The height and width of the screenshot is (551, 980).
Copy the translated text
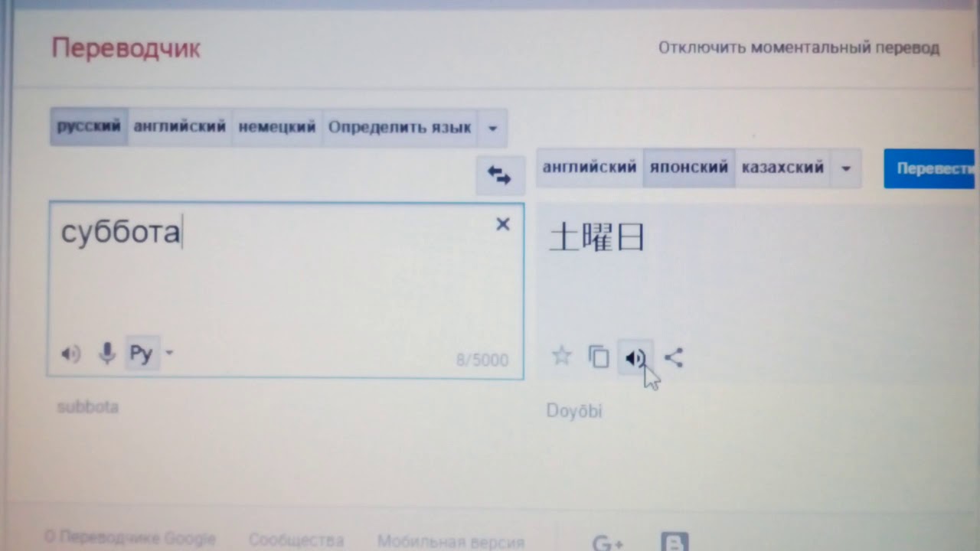pos(599,357)
